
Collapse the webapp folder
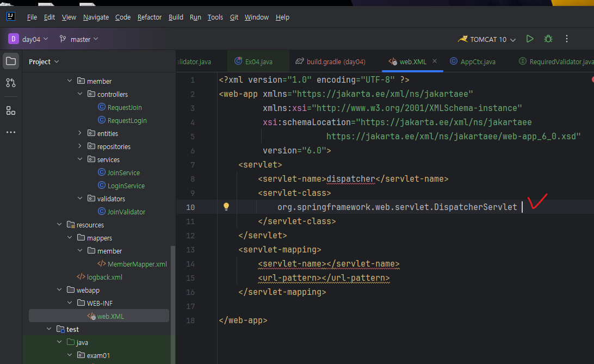(x=59, y=289)
